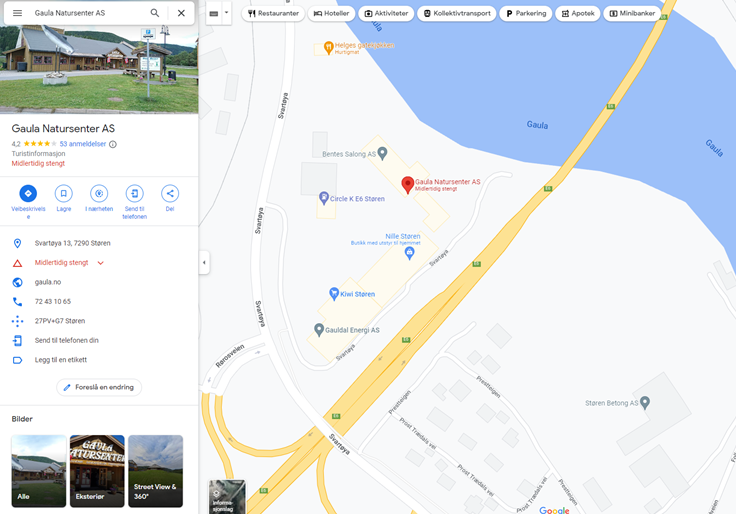Open the 53 anmeldelser reviews link
Viewport: 736px width, 514px height.
pos(83,144)
